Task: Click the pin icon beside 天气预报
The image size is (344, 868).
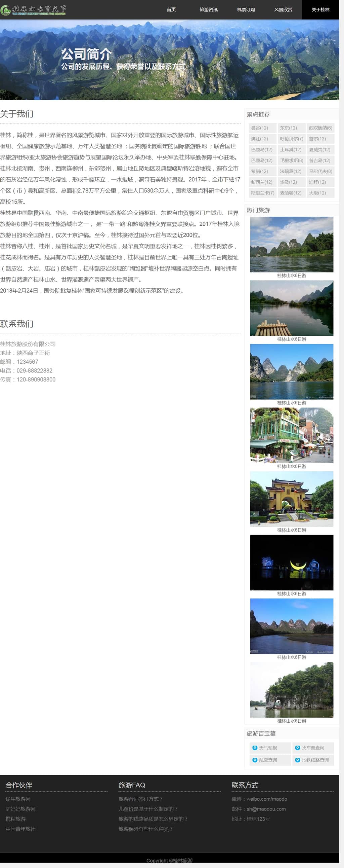Action: [255, 748]
